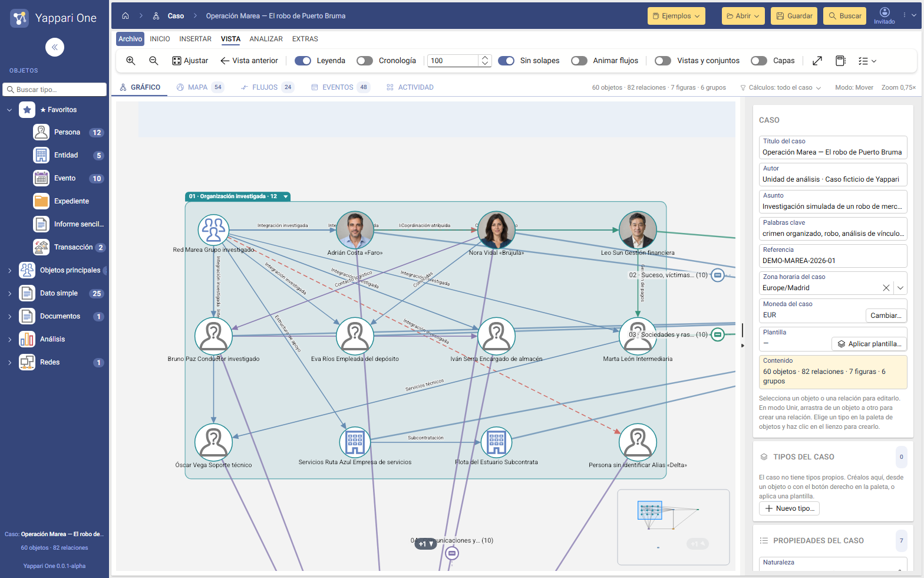This screenshot has height=578, width=924.
Task: Turn off the Leyenda toggle
Action: (x=303, y=61)
